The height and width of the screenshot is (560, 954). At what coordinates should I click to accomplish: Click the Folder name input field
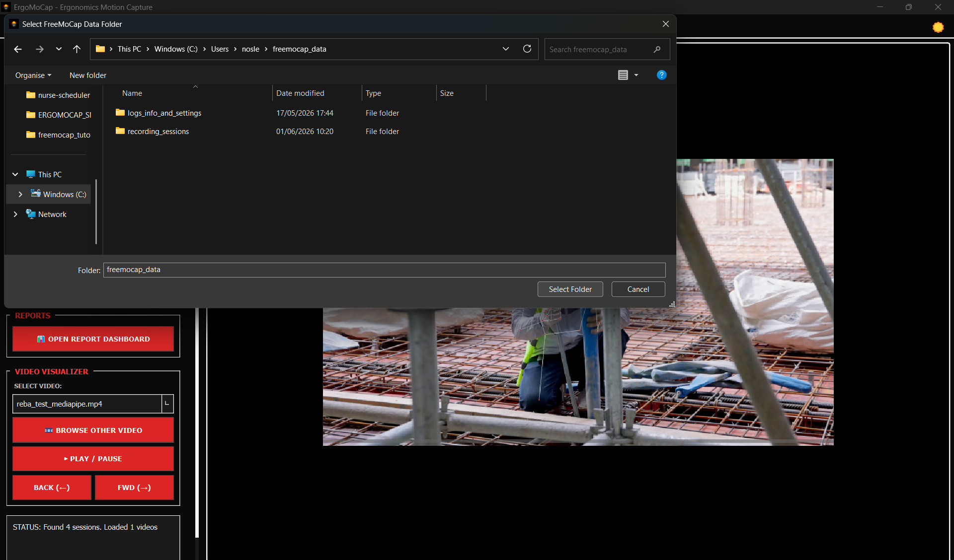384,270
